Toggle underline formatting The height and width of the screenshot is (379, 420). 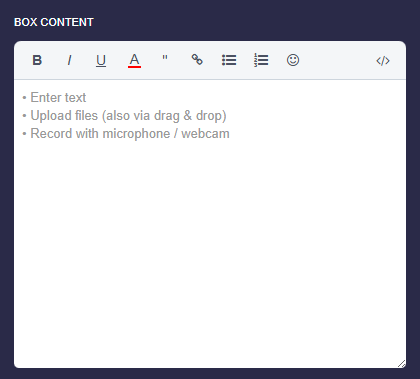coord(101,60)
